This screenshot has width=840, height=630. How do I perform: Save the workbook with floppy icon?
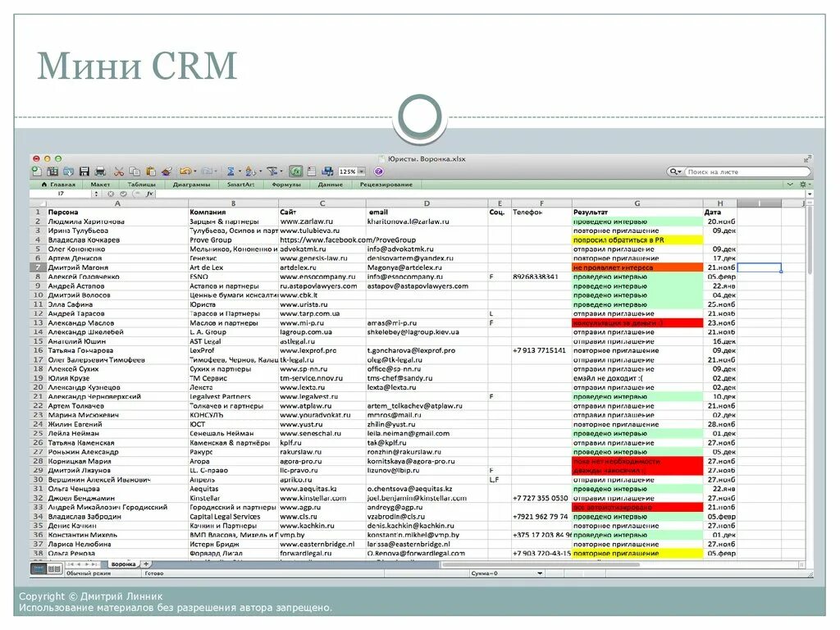pyautogui.click(x=84, y=171)
